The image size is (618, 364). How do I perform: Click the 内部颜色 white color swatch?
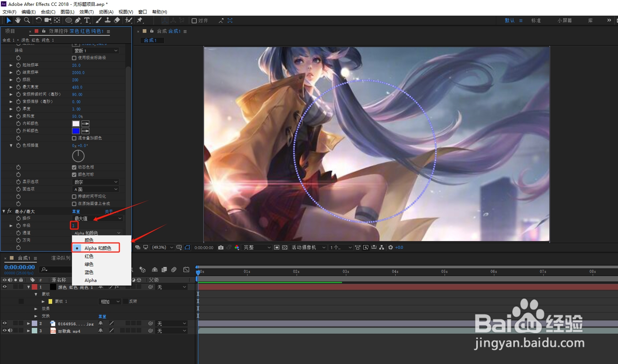(x=76, y=124)
